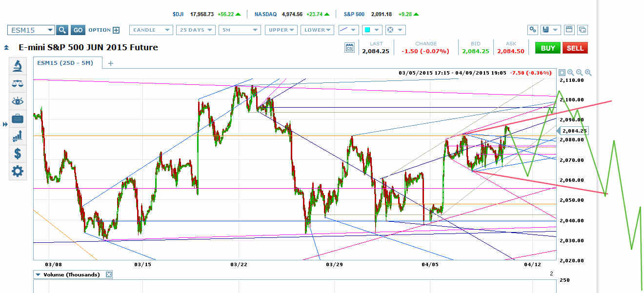Open the 25 DAYS range dropdown

tap(195, 30)
